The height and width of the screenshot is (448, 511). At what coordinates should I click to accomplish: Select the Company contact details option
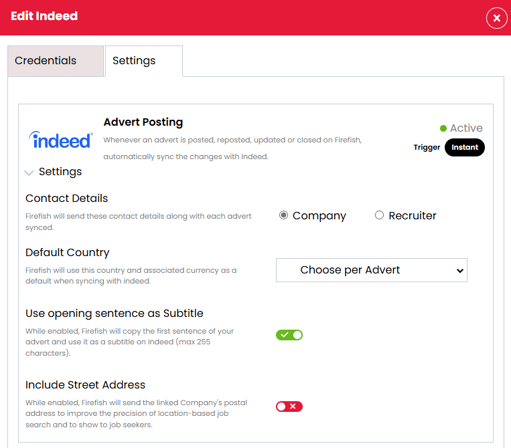pyautogui.click(x=283, y=215)
